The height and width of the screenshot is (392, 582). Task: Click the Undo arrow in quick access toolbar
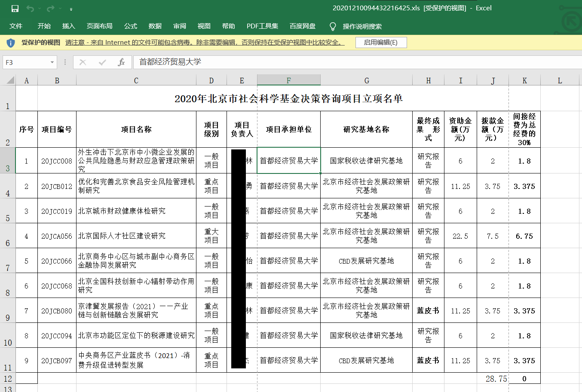(30, 9)
